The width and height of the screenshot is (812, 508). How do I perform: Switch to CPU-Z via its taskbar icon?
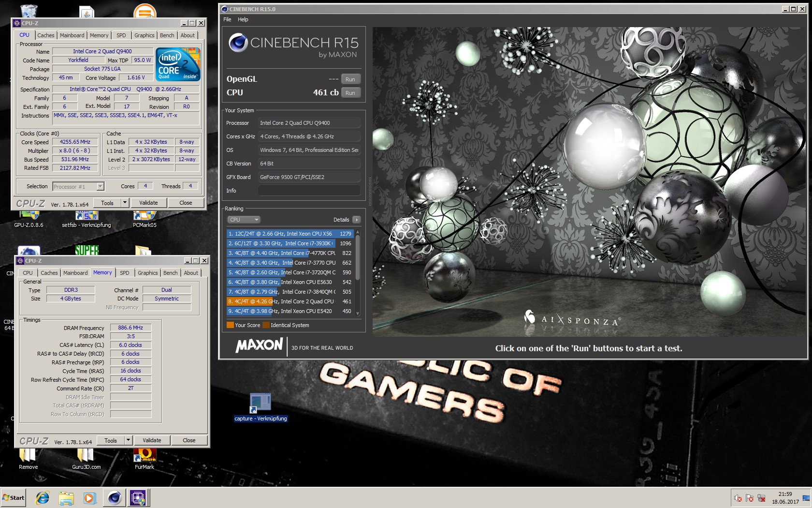(x=138, y=498)
